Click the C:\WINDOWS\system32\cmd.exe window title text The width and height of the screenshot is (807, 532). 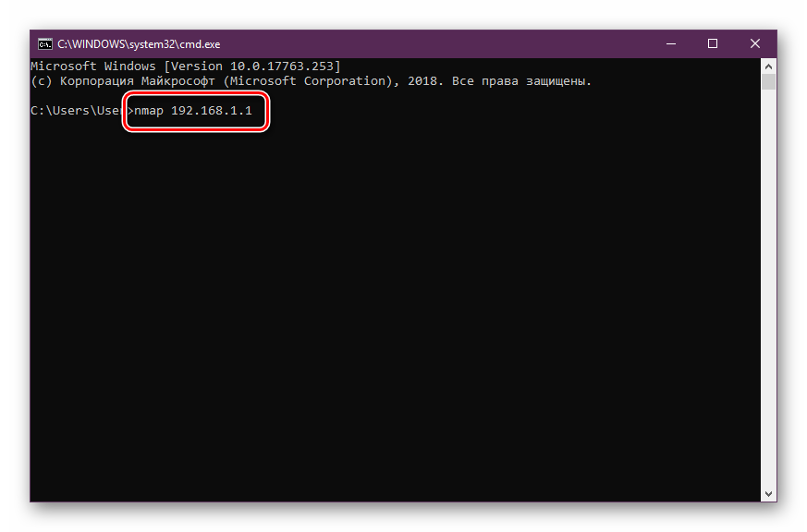pyautogui.click(x=139, y=43)
